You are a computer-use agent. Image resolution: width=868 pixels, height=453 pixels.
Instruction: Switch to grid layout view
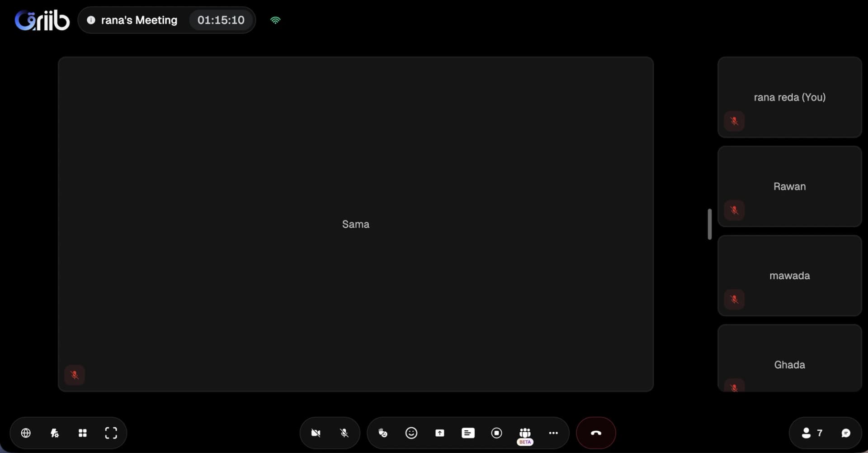pos(82,433)
